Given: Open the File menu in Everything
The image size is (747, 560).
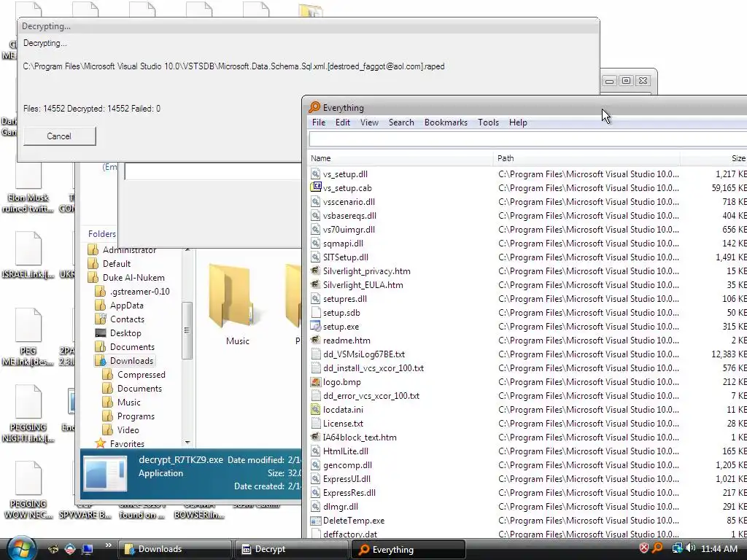Looking at the screenshot, I should coord(319,122).
